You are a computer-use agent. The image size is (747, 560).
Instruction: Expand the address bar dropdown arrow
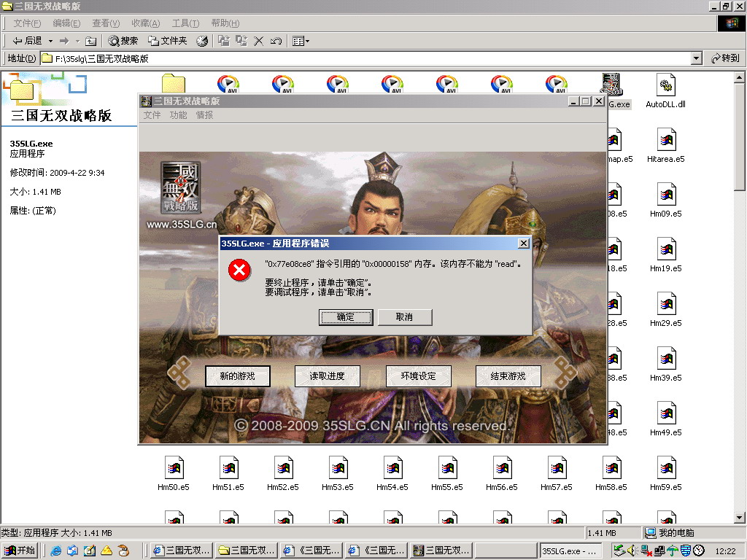[x=696, y=58]
